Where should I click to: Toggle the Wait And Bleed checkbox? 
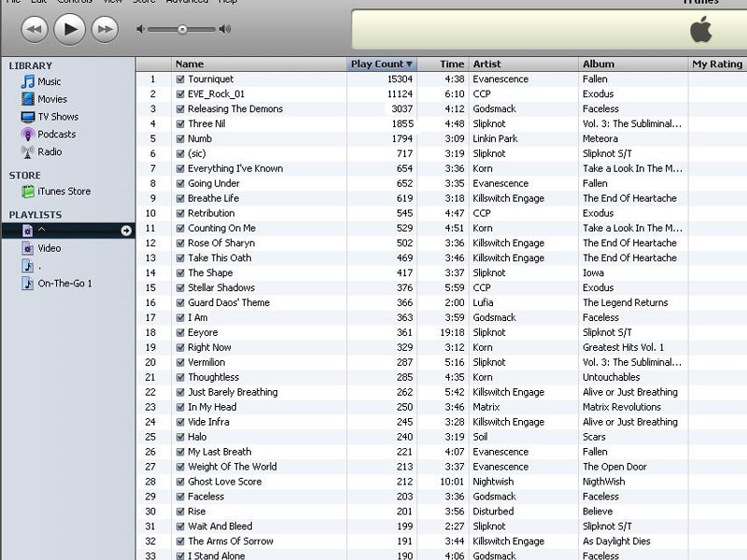[180, 526]
